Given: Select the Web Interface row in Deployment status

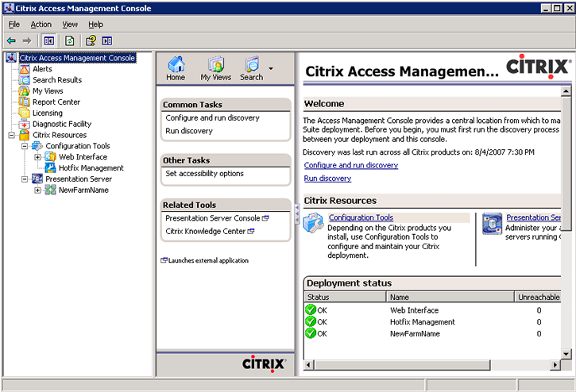Looking at the screenshot, I should click(432, 310).
